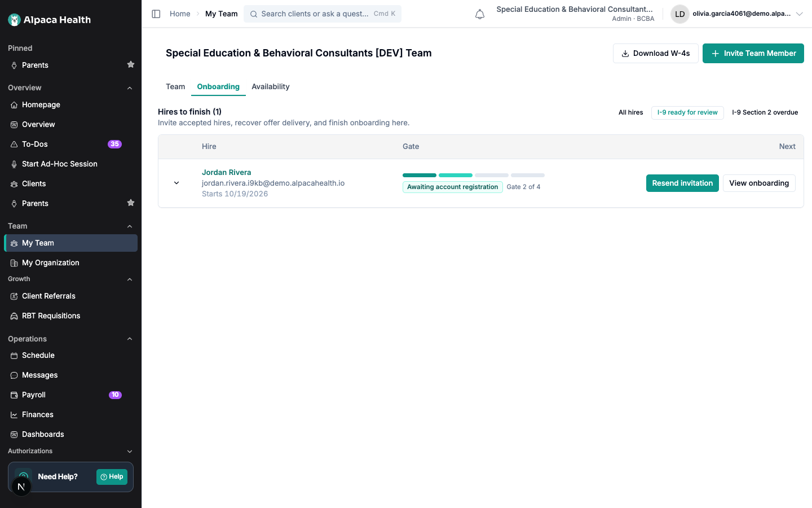Toggle star on Parents under Overview
812x508 pixels.
(131, 203)
